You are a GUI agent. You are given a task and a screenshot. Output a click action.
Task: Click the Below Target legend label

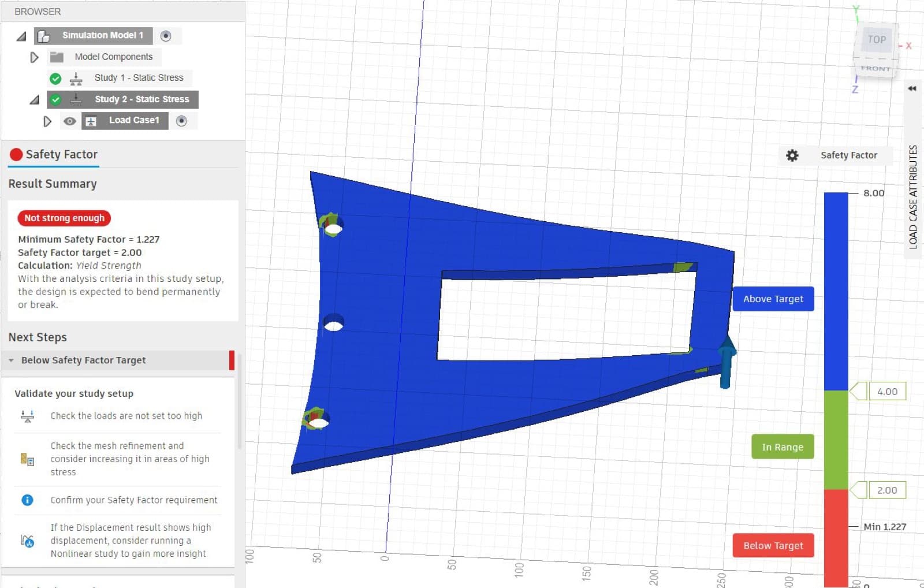click(x=773, y=545)
